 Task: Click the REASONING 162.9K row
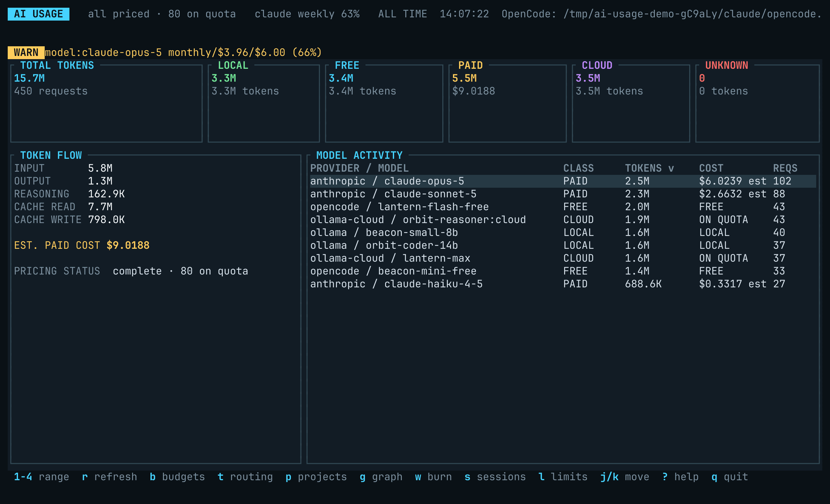pyautogui.click(x=69, y=194)
